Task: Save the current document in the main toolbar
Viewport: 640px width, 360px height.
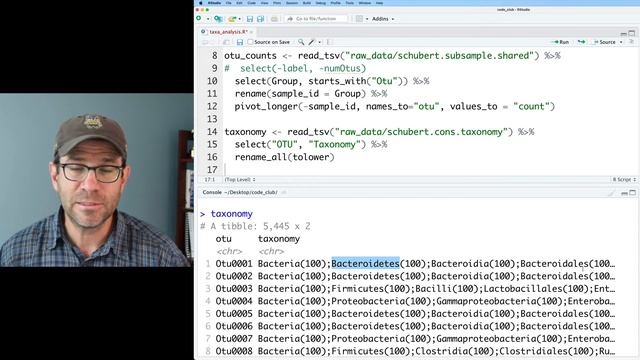Action: click(x=250, y=19)
